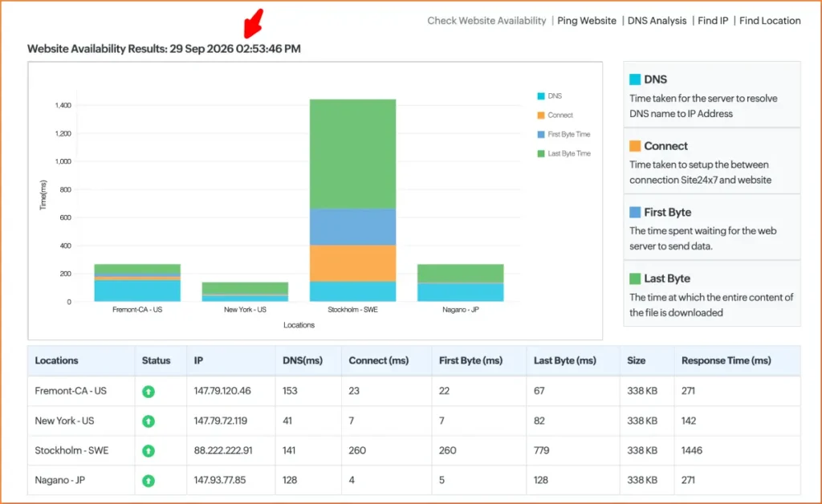Go to DNS Analysis
The image size is (822, 504).
click(657, 21)
